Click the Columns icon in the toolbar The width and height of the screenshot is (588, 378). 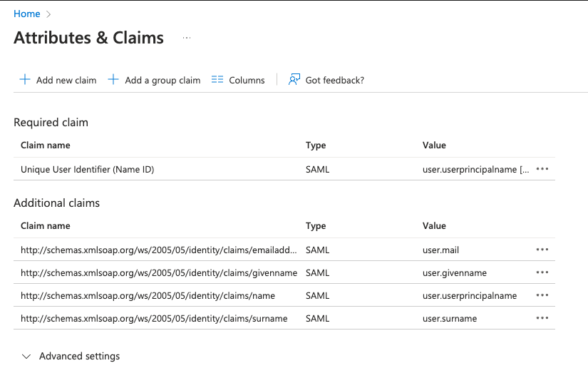click(217, 80)
